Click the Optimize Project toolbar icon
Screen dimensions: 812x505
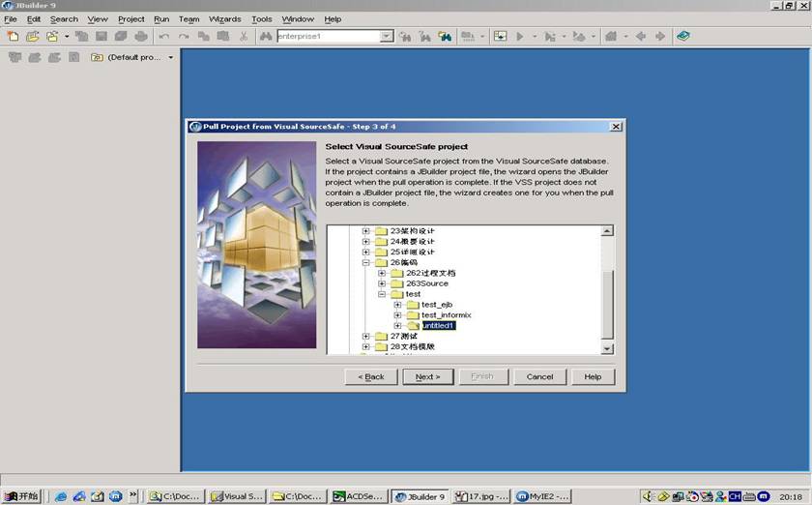(579, 37)
